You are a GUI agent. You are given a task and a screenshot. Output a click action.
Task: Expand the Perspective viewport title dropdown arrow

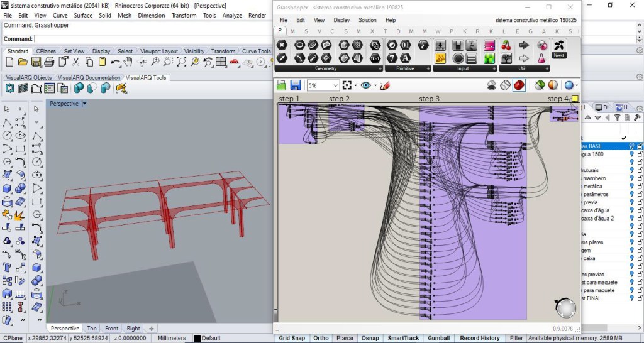click(x=84, y=104)
